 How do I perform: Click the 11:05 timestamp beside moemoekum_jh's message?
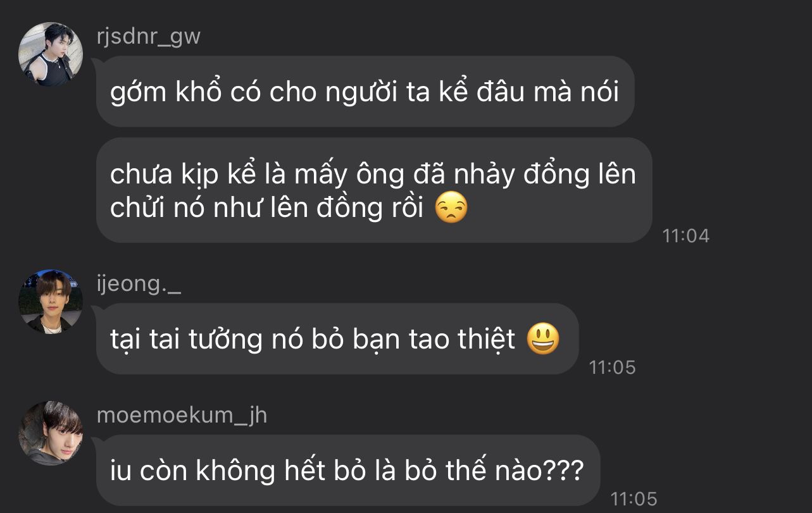pyautogui.click(x=634, y=498)
